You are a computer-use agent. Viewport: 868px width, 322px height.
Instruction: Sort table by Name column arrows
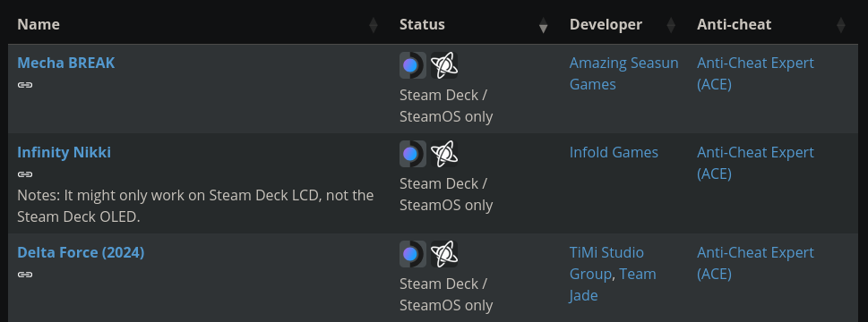click(x=374, y=25)
